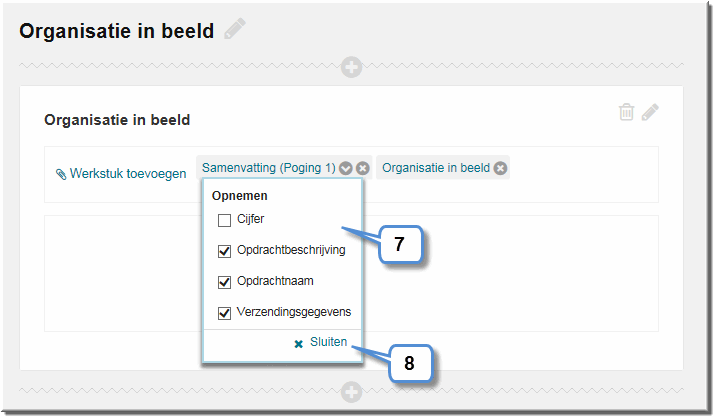This screenshot has height=420, width=717.
Task: Click the paperclip icon for Werkstuk toevoegen
Action: coord(61,174)
